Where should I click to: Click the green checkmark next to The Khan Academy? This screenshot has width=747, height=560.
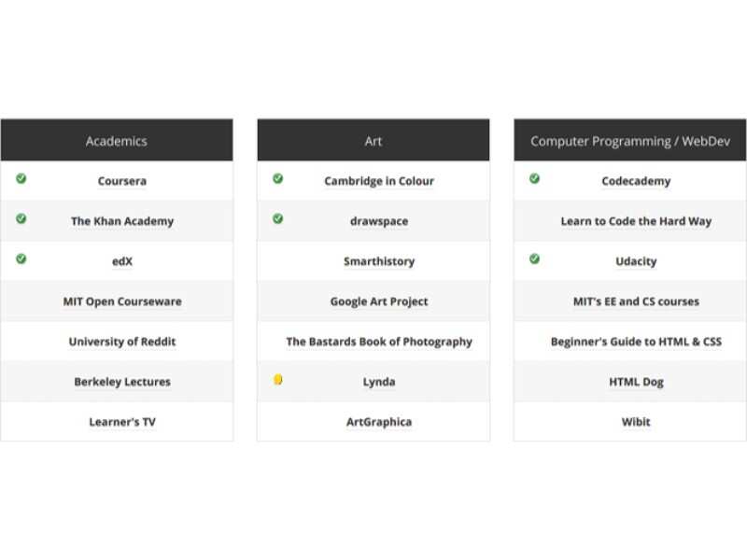click(21, 218)
